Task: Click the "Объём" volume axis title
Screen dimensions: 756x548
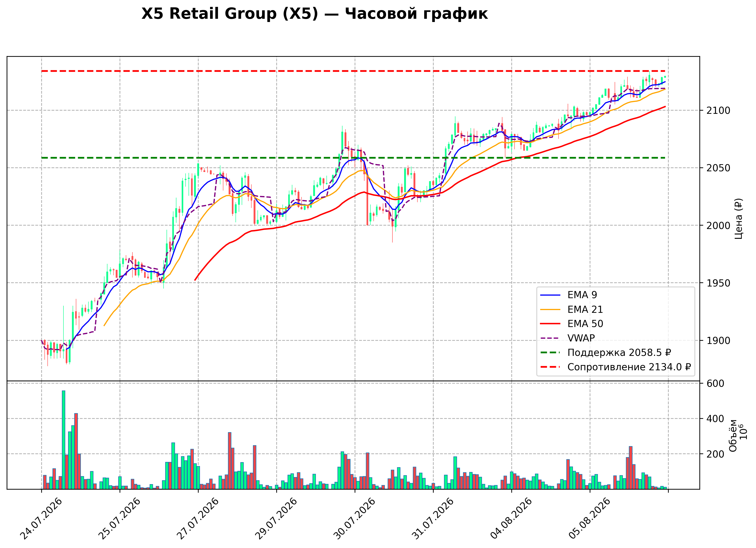Action: tap(733, 435)
